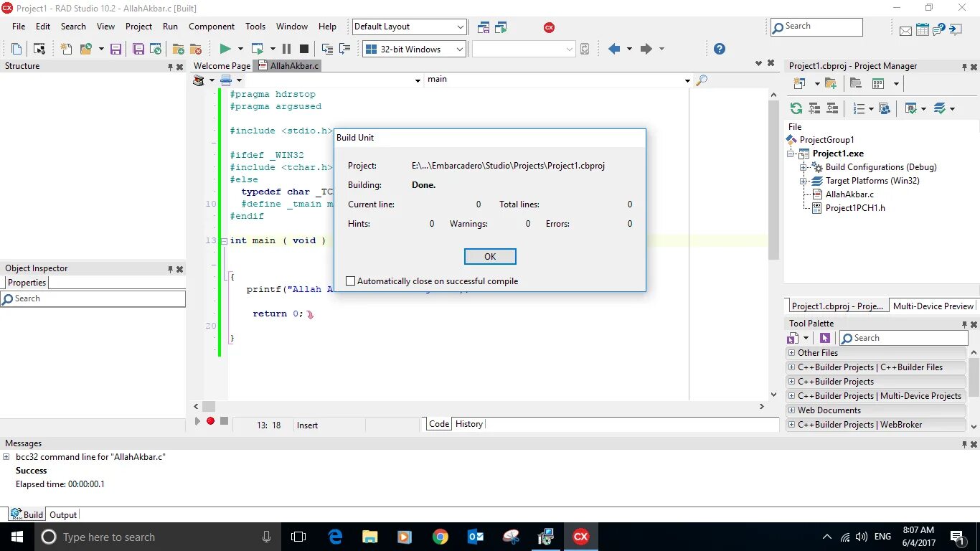Click the editor vertical scrollbar thumb

(773, 179)
